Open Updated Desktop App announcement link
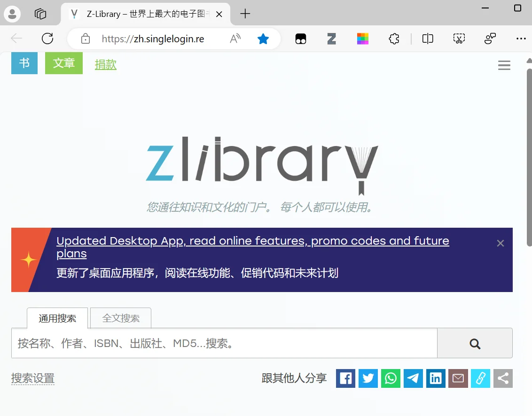 click(253, 247)
